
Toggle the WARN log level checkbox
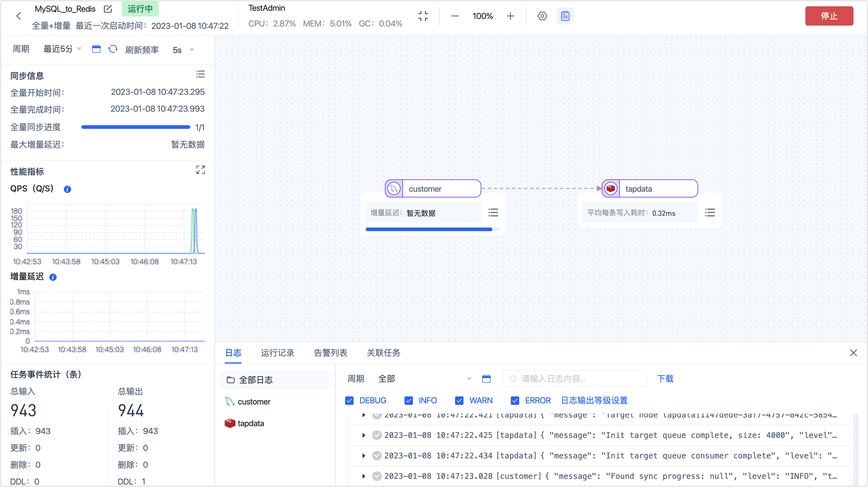click(x=459, y=400)
